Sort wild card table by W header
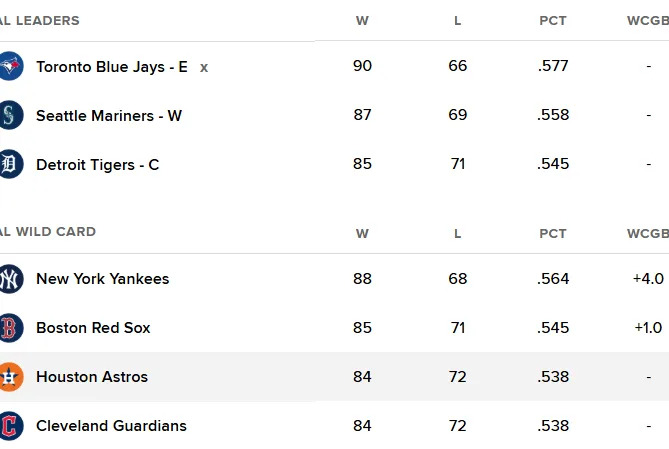669x449 pixels. 362,234
